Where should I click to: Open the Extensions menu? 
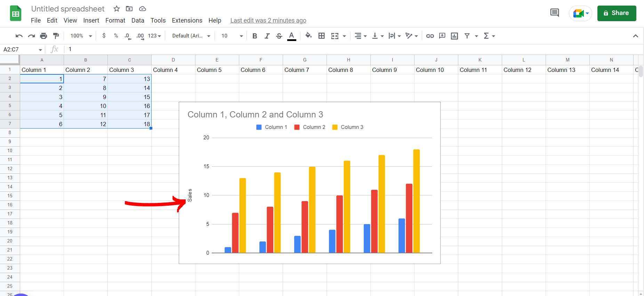pos(187,20)
